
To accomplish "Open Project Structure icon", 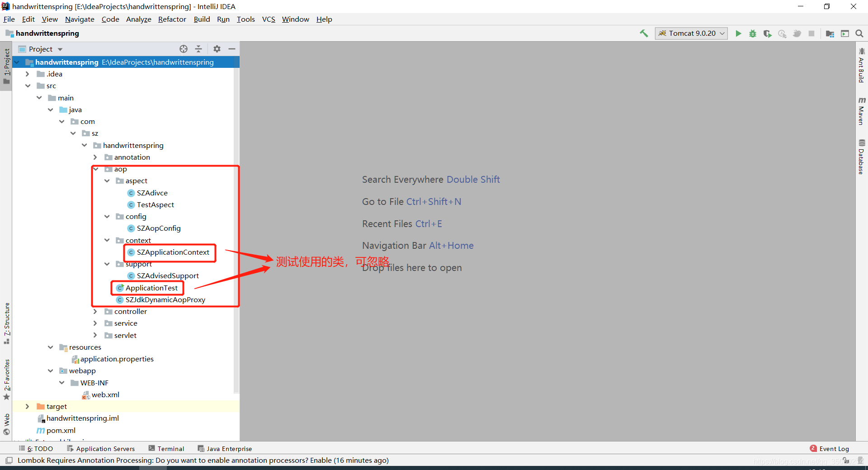I will tap(830, 33).
